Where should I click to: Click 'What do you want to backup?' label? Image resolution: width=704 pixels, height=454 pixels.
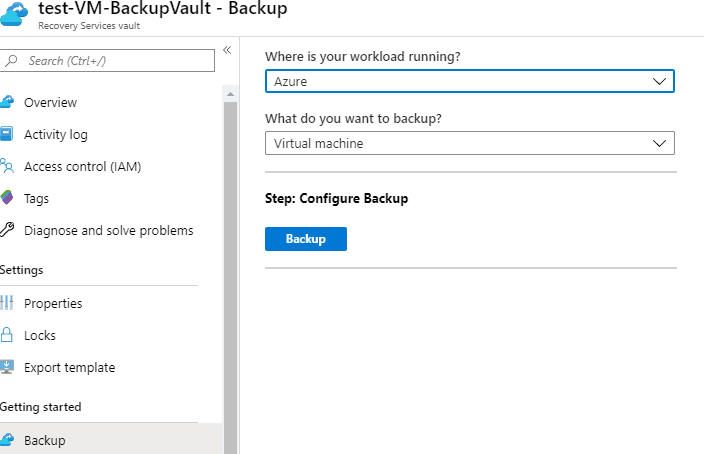click(353, 119)
